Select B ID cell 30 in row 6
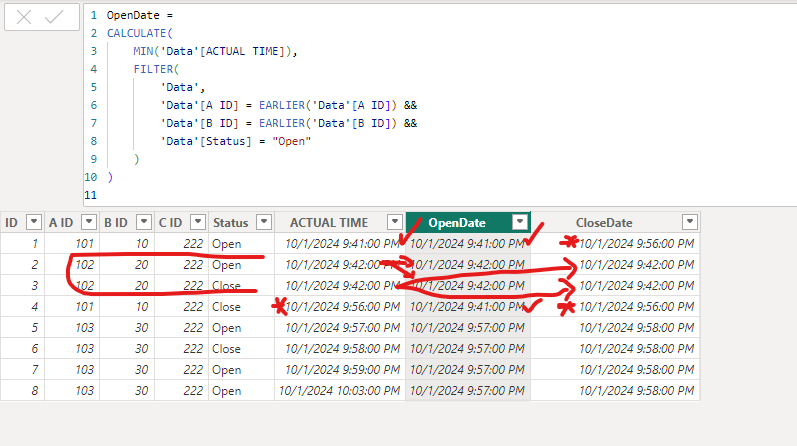The height and width of the screenshot is (446, 797). click(127, 349)
